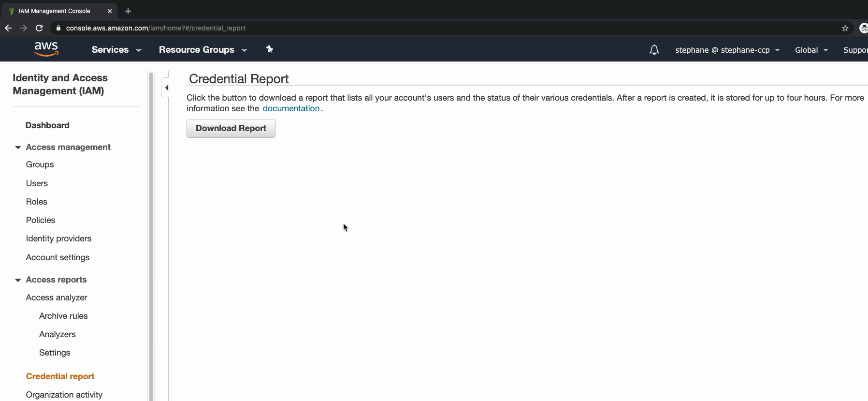Image resolution: width=868 pixels, height=401 pixels.
Task: Click the Identity and Access Management (IAM) title
Action: tap(60, 84)
